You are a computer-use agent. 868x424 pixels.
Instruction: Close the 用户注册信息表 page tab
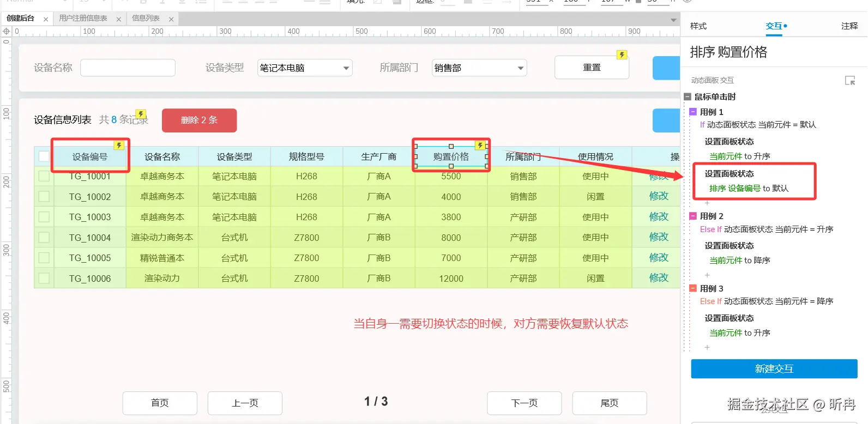point(119,19)
